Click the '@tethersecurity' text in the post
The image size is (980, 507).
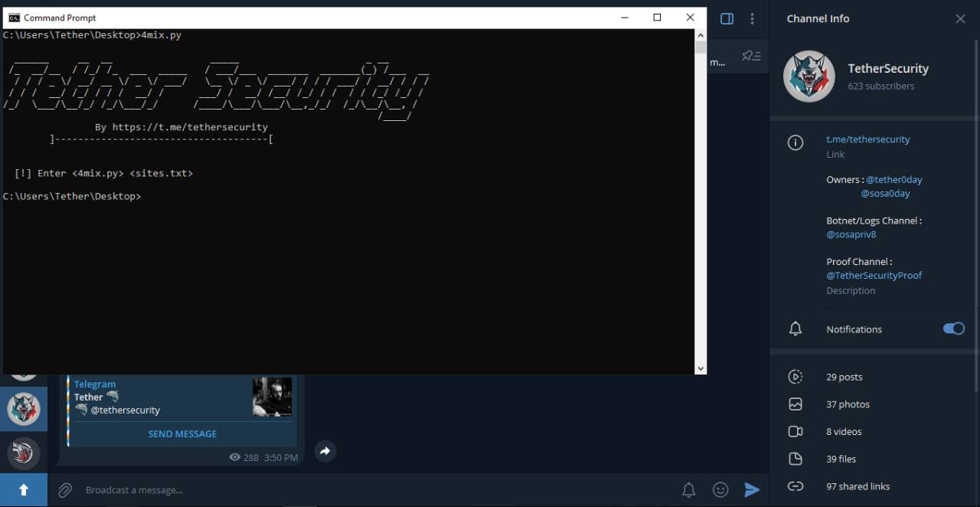(126, 411)
